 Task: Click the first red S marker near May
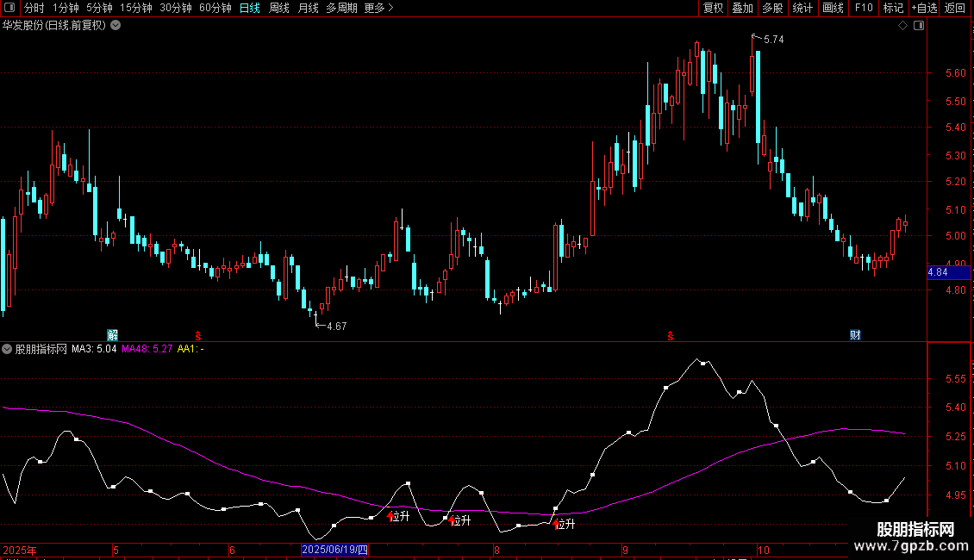point(198,336)
